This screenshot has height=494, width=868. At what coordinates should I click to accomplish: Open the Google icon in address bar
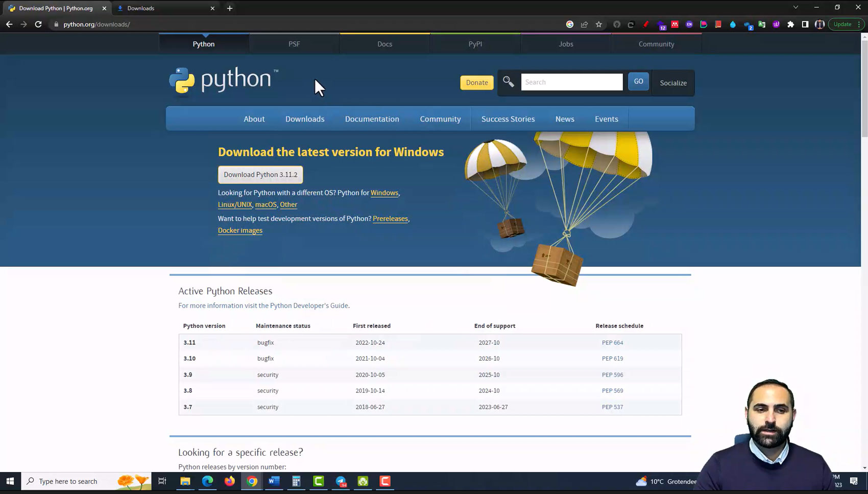point(570,24)
